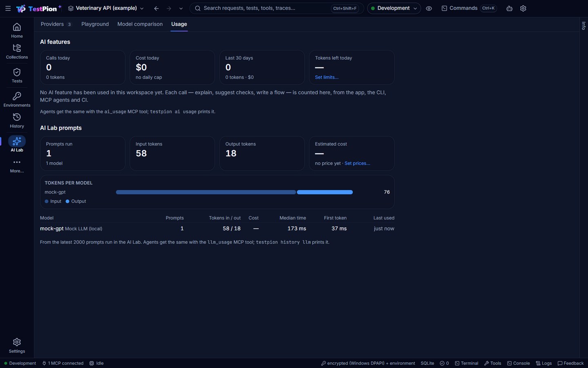
Task: Click the Tokens left today card
Action: 352,67
